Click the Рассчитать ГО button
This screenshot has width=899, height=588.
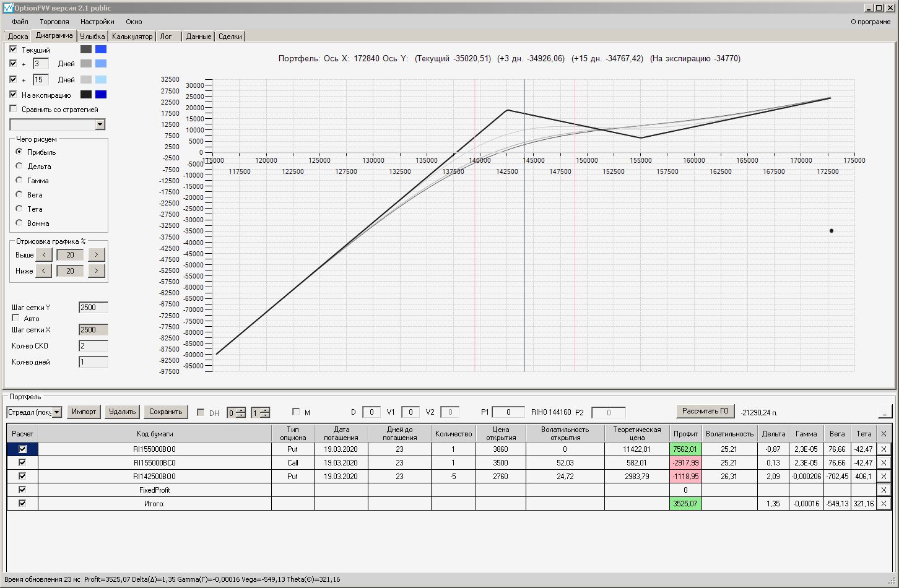tap(705, 411)
